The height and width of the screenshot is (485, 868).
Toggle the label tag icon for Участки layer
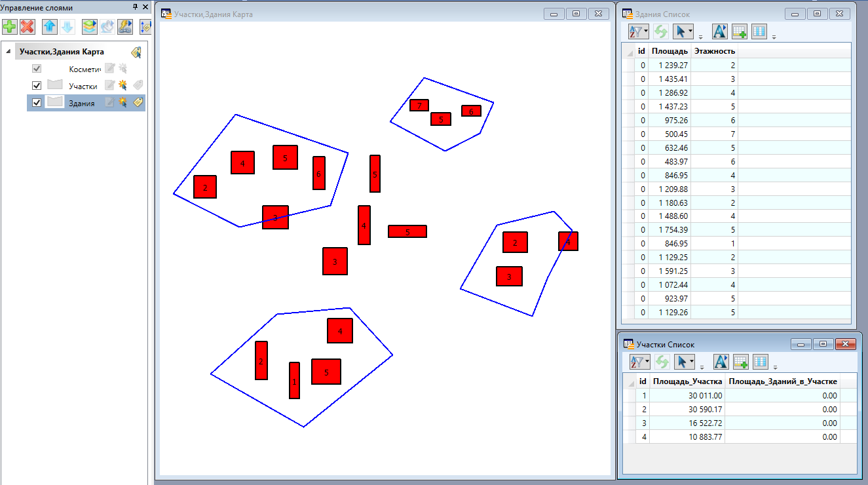point(138,85)
